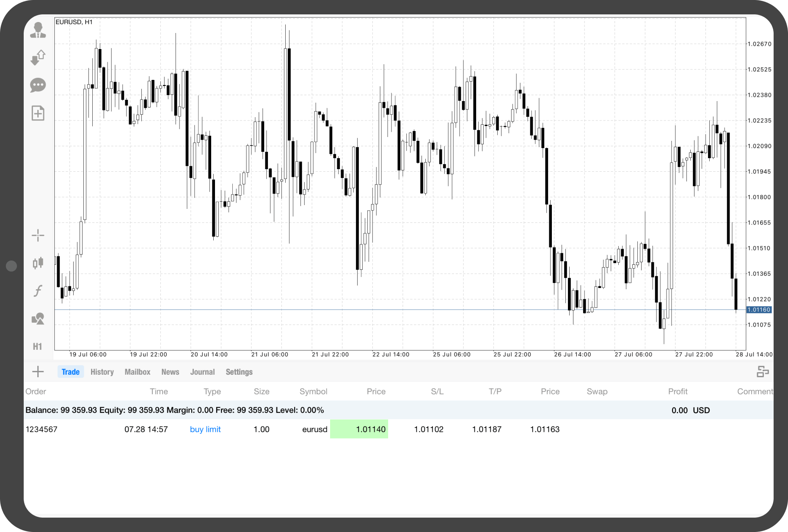788x532 pixels.
Task: Select the H1 timeframe button
Action: 38,346
